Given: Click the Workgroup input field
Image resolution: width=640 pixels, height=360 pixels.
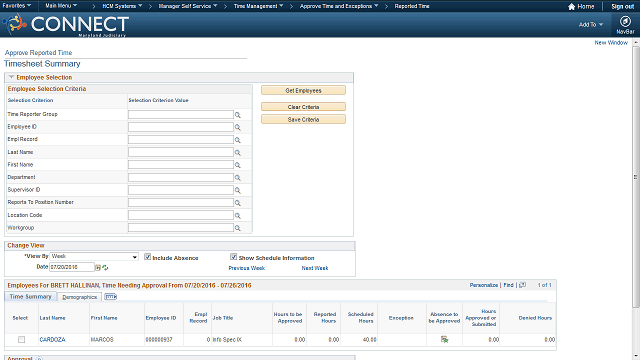Looking at the screenshot, I should click(181, 228).
